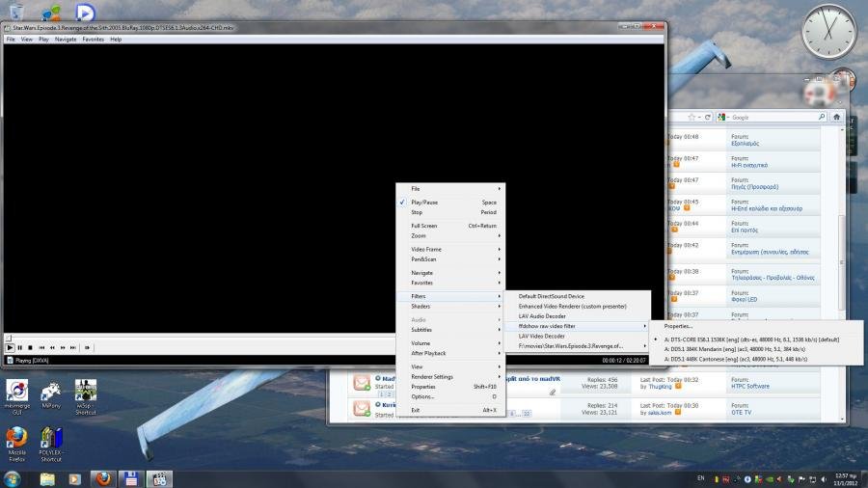Click the skip-back (previous) playback button

[41, 347]
